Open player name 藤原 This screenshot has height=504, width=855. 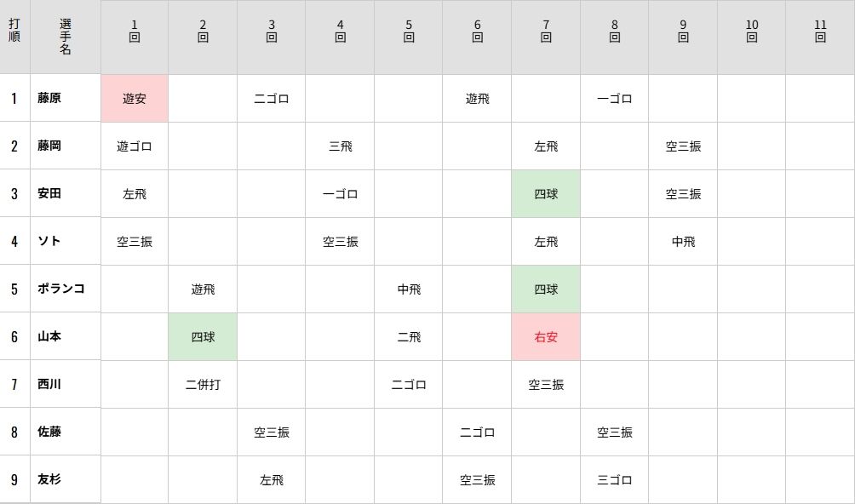tap(49, 98)
